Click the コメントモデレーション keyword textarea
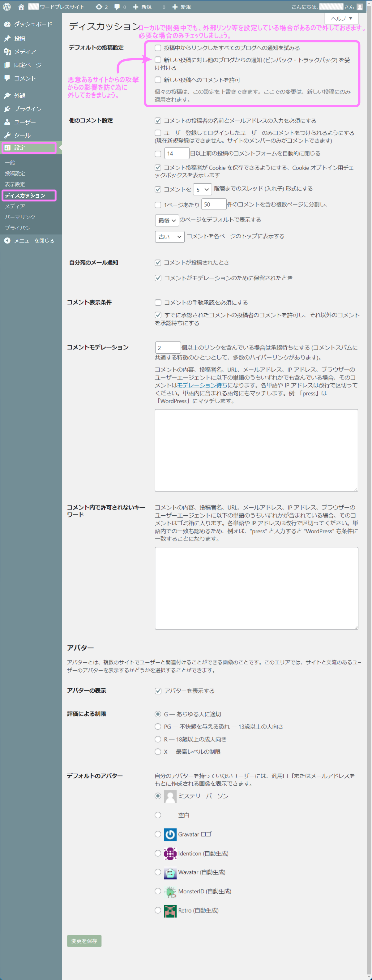The image size is (372, 980). click(256, 450)
